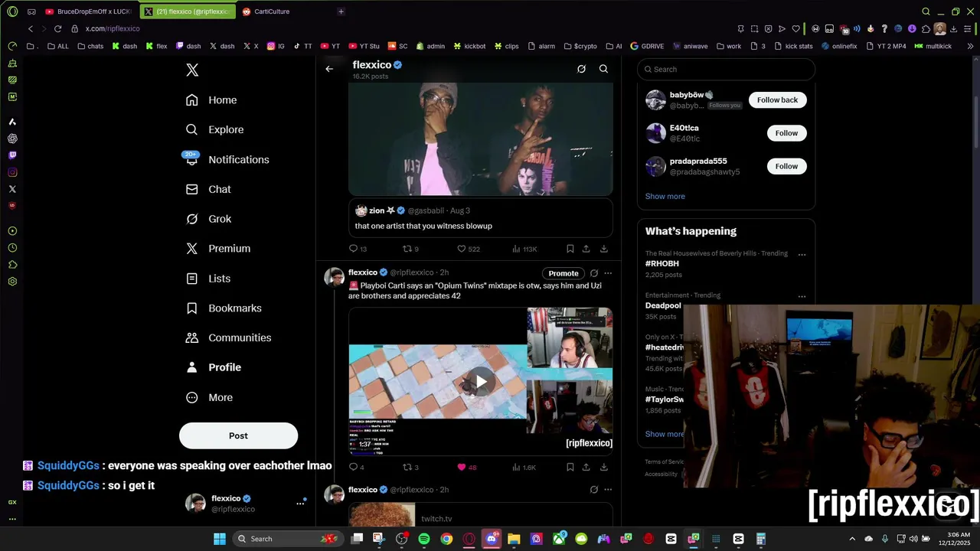View 1.6K analytics on Carti post

524,467
